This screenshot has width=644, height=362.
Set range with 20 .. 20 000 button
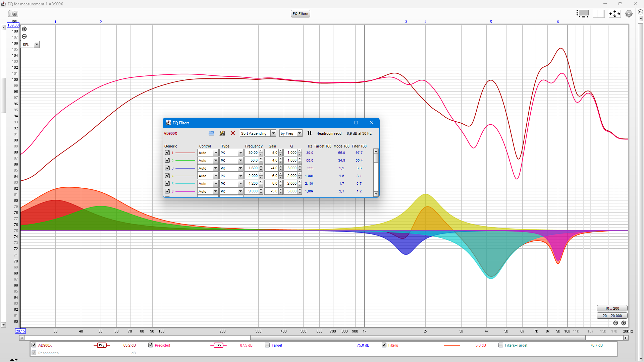coord(612,316)
